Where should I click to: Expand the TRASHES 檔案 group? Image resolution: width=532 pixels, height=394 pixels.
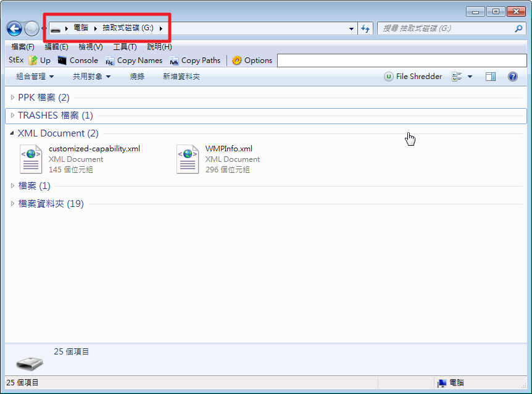tap(12, 115)
